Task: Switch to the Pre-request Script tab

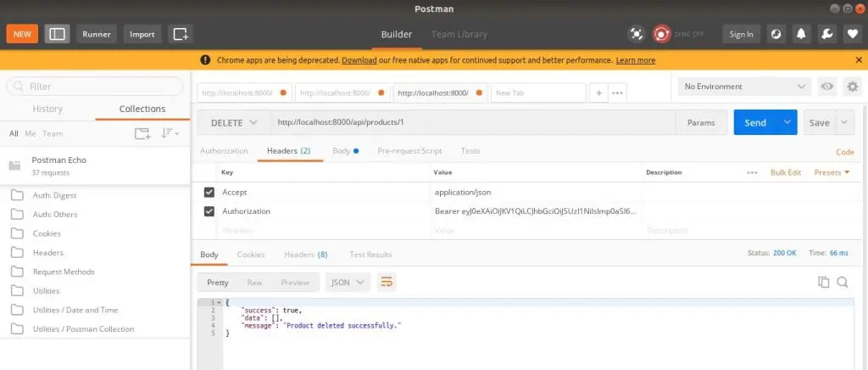Action: pos(409,151)
